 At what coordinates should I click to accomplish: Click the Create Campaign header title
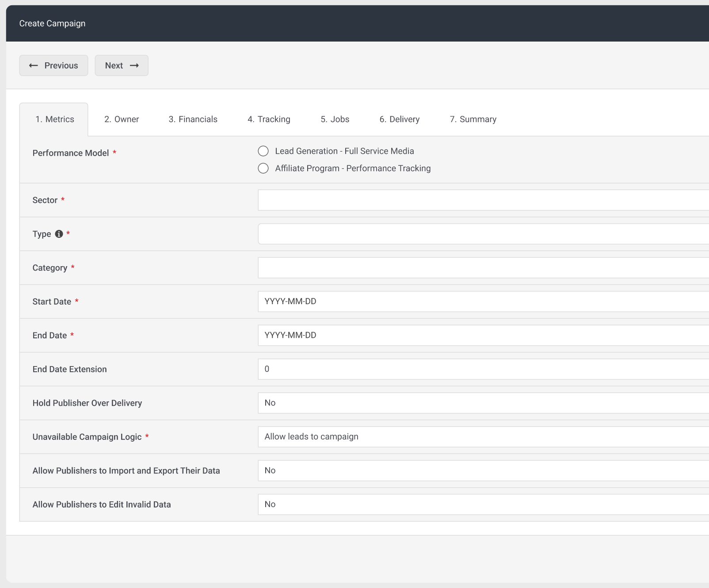click(x=52, y=23)
